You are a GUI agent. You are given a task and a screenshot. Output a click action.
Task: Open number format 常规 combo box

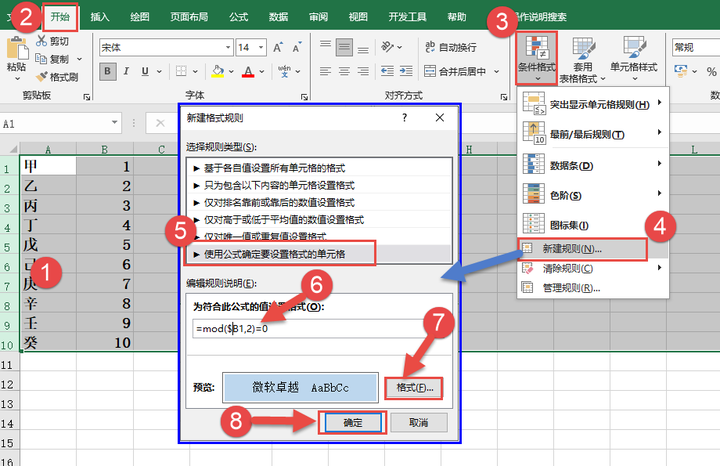(695, 47)
